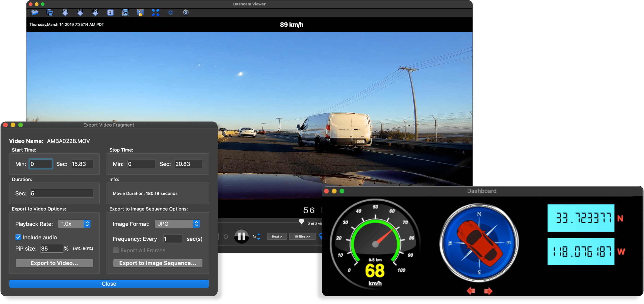The image size is (644, 304).
Task: Uncheck the Include audio checkbox
Action: (x=18, y=237)
